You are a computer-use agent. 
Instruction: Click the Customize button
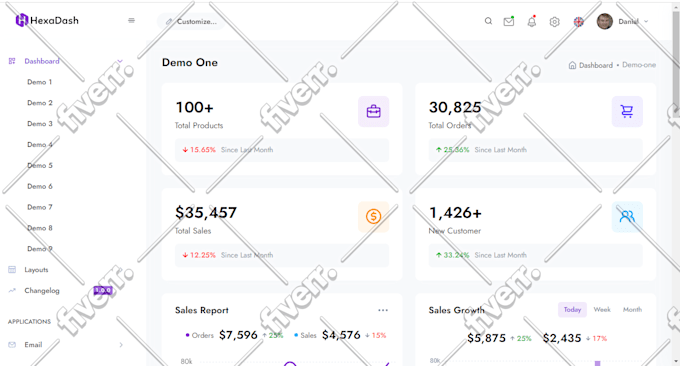pos(191,21)
